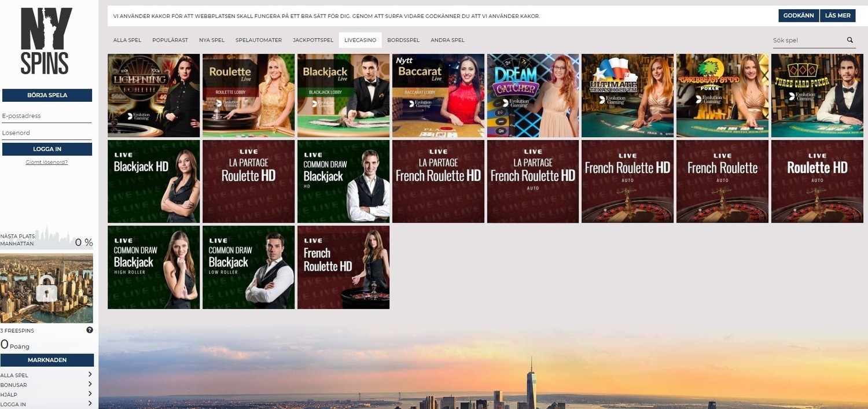Click the 0 Poäng points text
The width and height of the screenshot is (868, 409).
pyautogui.click(x=15, y=345)
